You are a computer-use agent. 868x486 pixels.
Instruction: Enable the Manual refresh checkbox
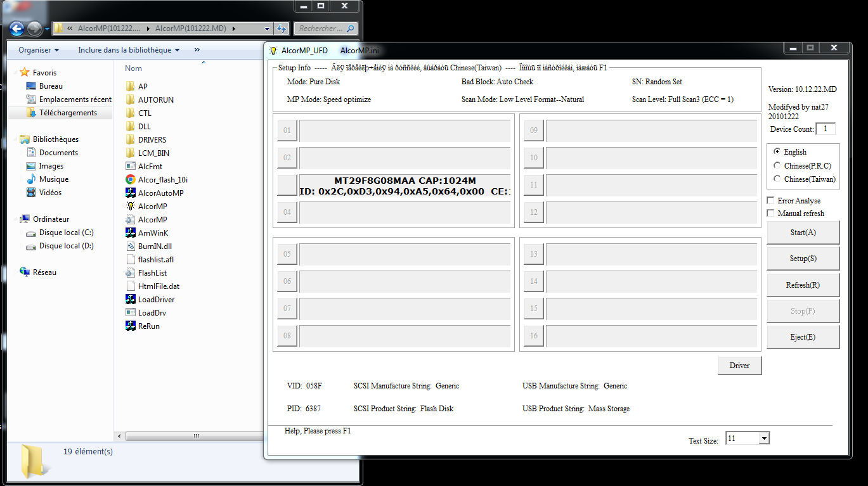click(x=771, y=213)
